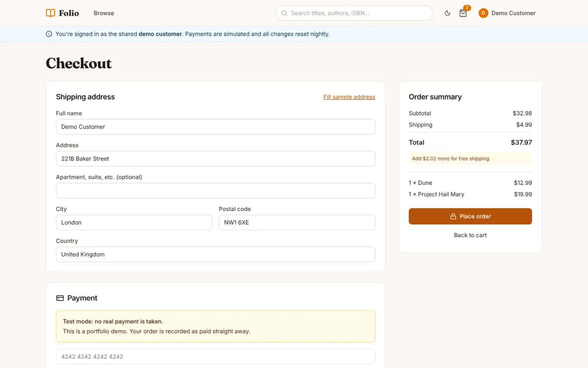Viewport: 588px width, 368px height.
Task: Click the Test mode notice text
Action: (113, 321)
